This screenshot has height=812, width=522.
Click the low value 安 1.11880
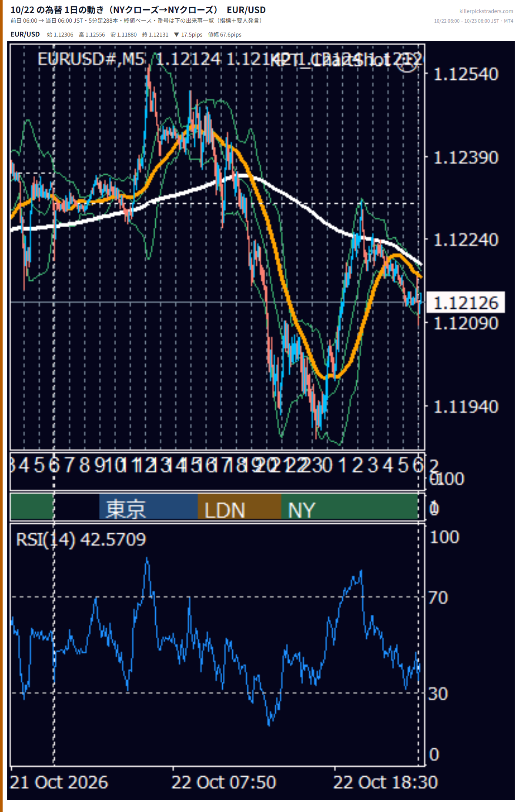click(124, 35)
